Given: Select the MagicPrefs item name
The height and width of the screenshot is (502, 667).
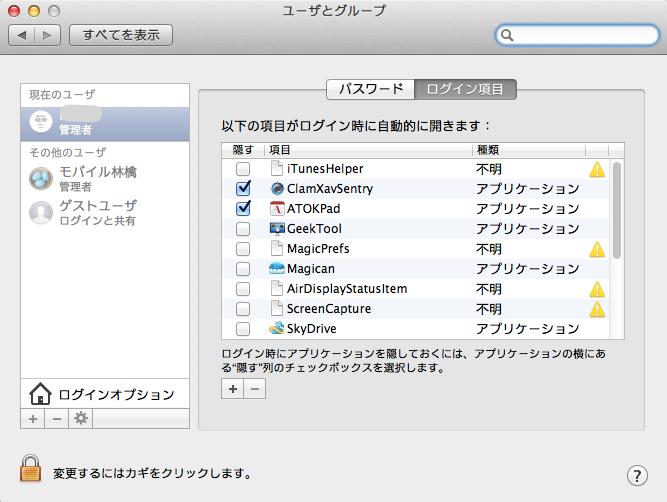Looking at the screenshot, I should tap(318, 249).
